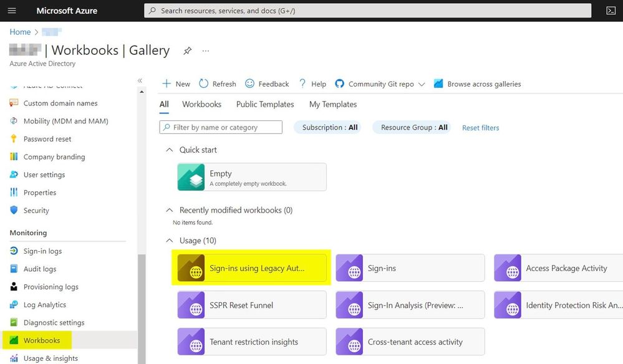
Task: Switch to the Public Templates tab
Action: tap(265, 104)
